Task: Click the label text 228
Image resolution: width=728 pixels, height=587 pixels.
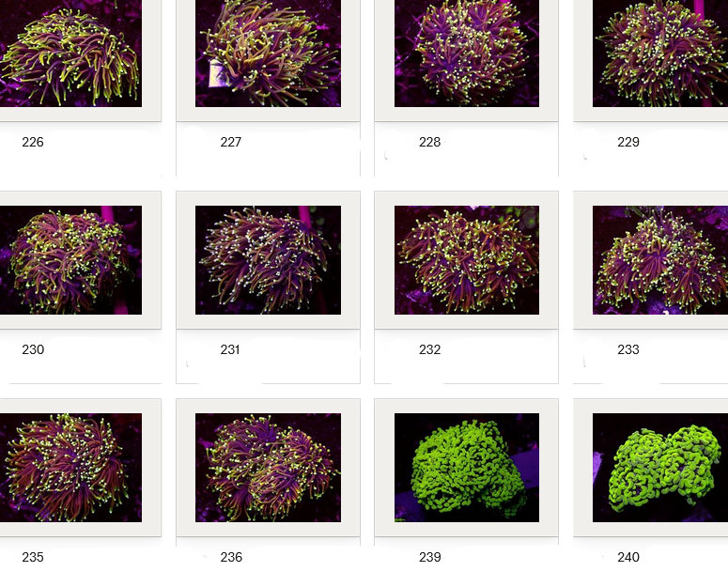Action: (429, 142)
